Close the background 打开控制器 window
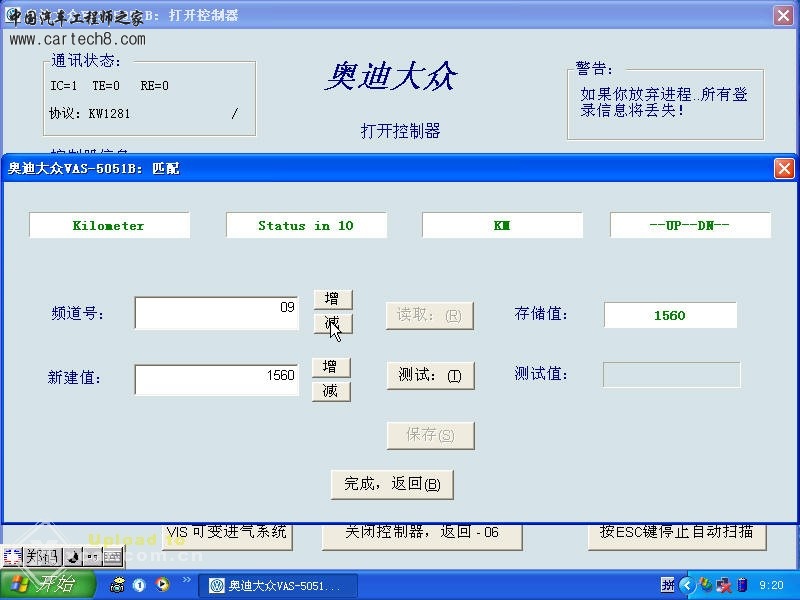This screenshot has width=800, height=600. (x=784, y=15)
